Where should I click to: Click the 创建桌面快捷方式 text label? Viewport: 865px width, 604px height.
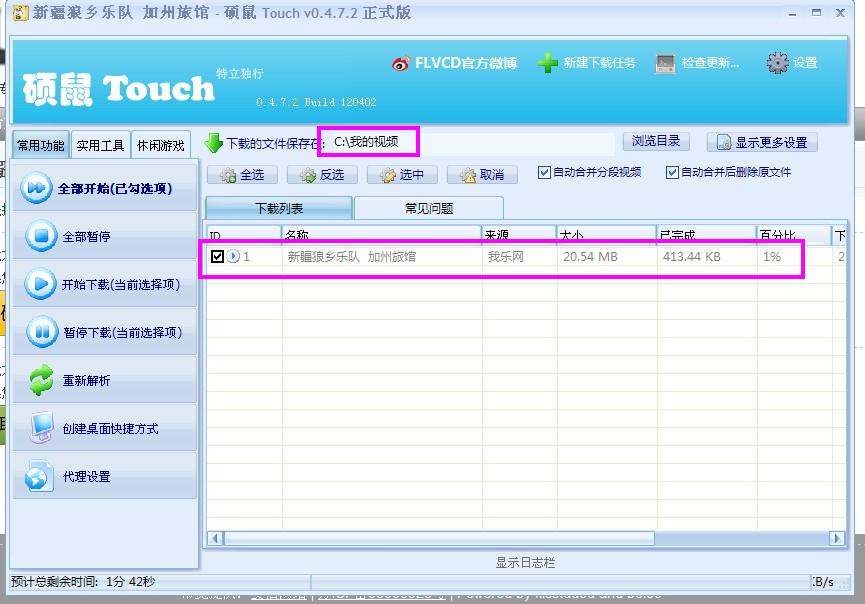(110, 429)
